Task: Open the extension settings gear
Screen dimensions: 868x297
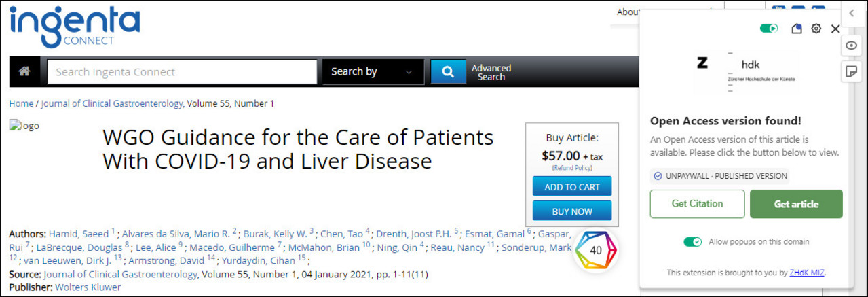Action: click(x=816, y=29)
